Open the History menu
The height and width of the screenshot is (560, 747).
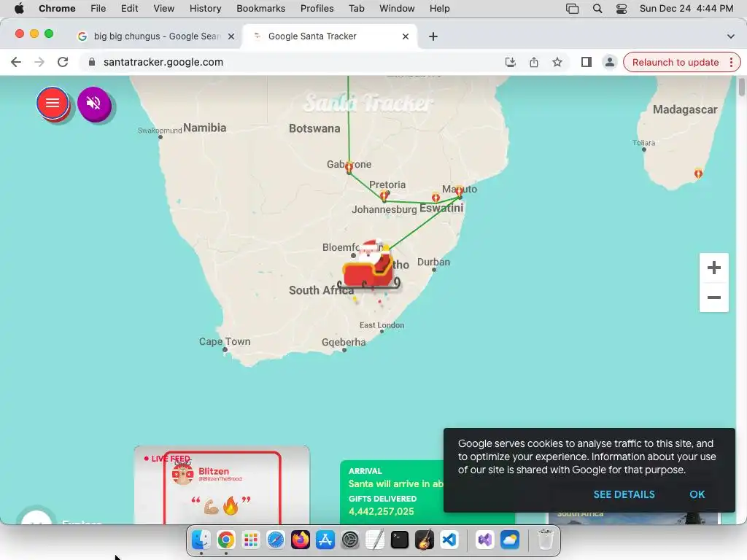point(205,9)
